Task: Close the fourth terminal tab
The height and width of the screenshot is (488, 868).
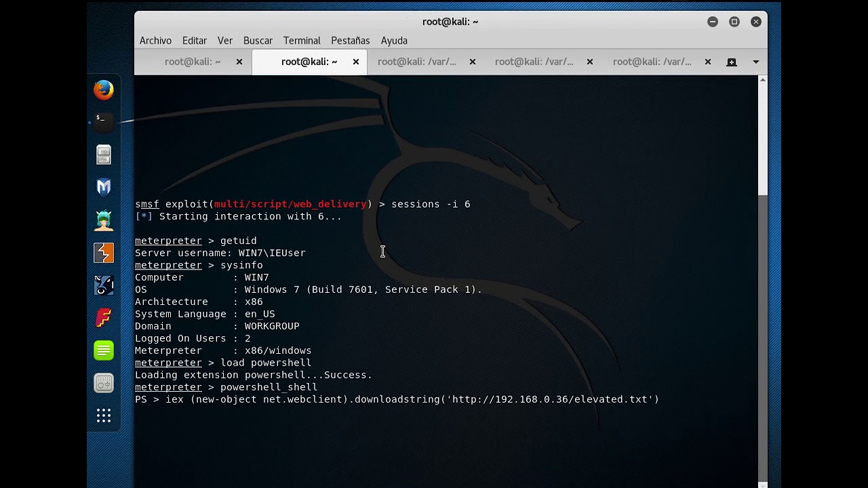Action: [x=589, y=62]
